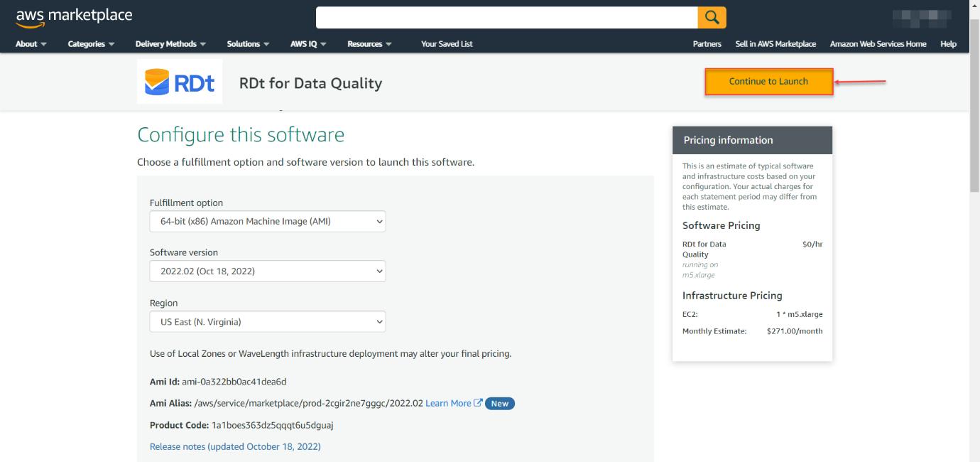Screen dimensions: 980x462
Task: Open Sell in AWS Marketplace
Action: pos(775,44)
